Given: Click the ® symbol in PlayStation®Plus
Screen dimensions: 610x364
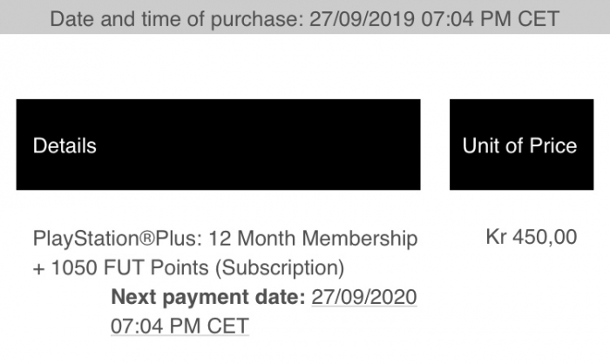Looking at the screenshot, I should click(147, 238).
